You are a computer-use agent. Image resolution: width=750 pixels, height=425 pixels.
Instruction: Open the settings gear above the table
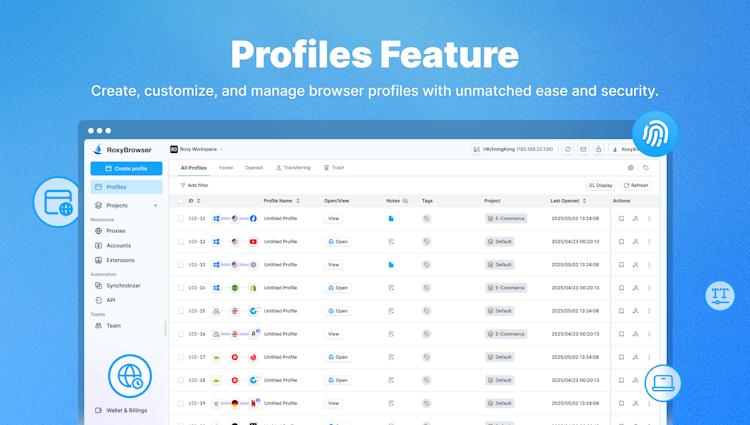(x=630, y=168)
